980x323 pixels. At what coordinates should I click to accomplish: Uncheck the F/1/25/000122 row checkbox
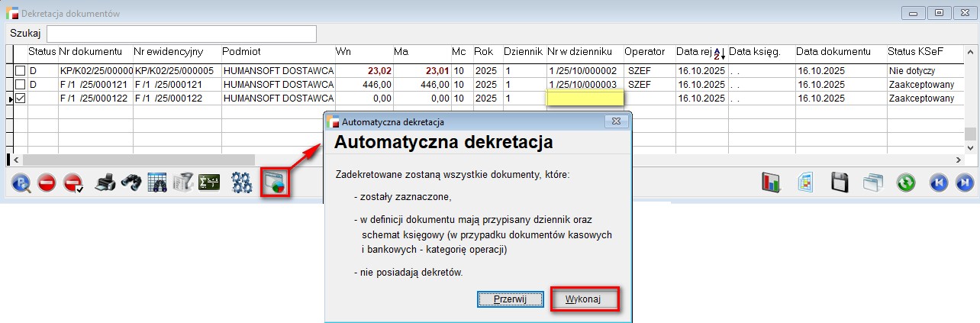[21, 98]
